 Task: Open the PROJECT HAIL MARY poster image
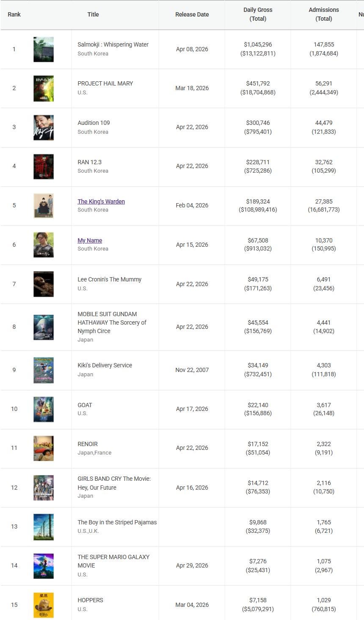(x=44, y=88)
